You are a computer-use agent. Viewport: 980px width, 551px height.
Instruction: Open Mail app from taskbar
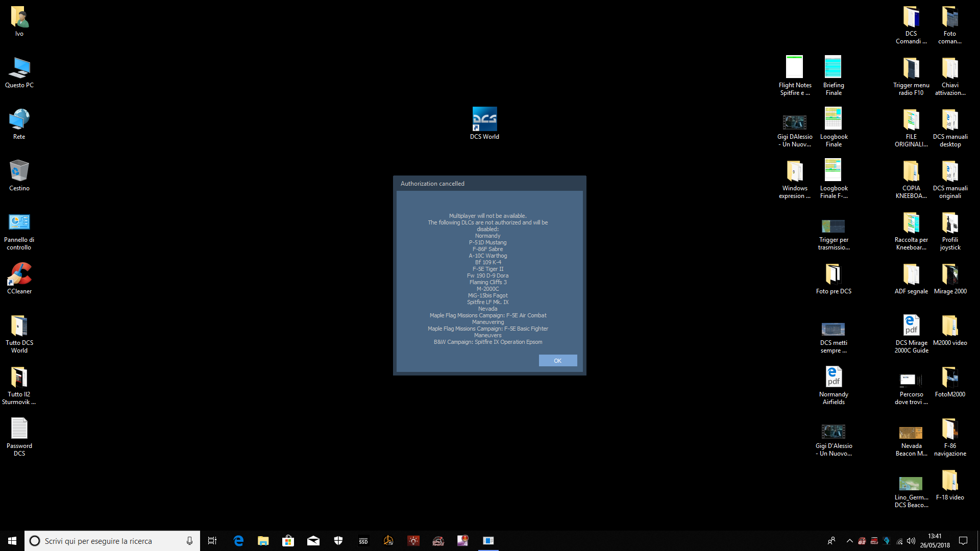tap(313, 541)
